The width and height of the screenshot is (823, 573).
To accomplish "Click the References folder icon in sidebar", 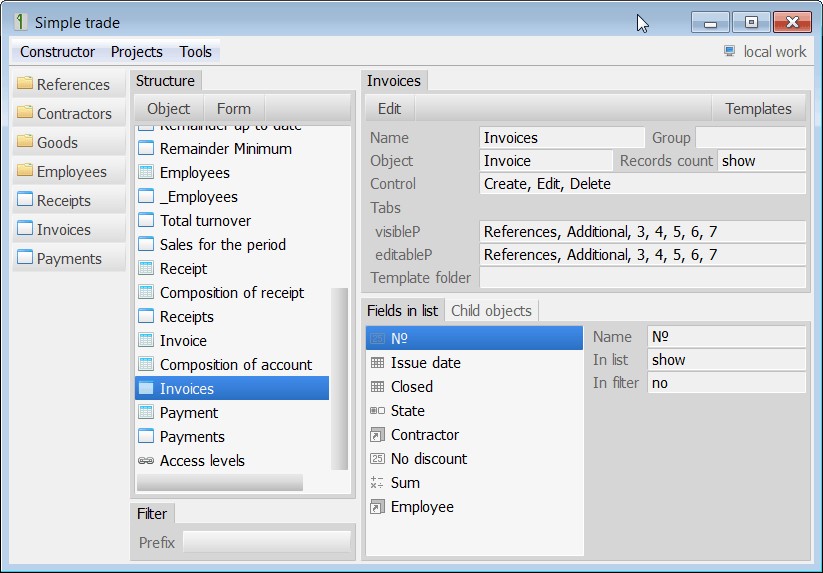I will click(25, 84).
